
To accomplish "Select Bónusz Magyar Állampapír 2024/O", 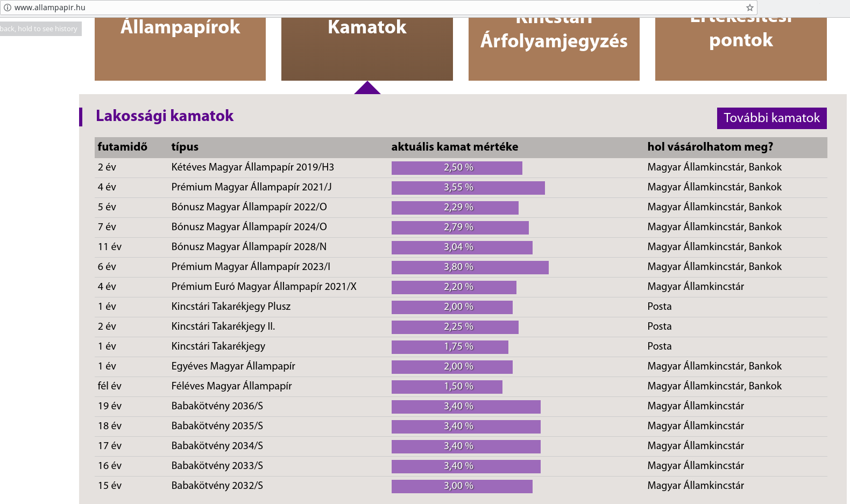I will [x=249, y=227].
